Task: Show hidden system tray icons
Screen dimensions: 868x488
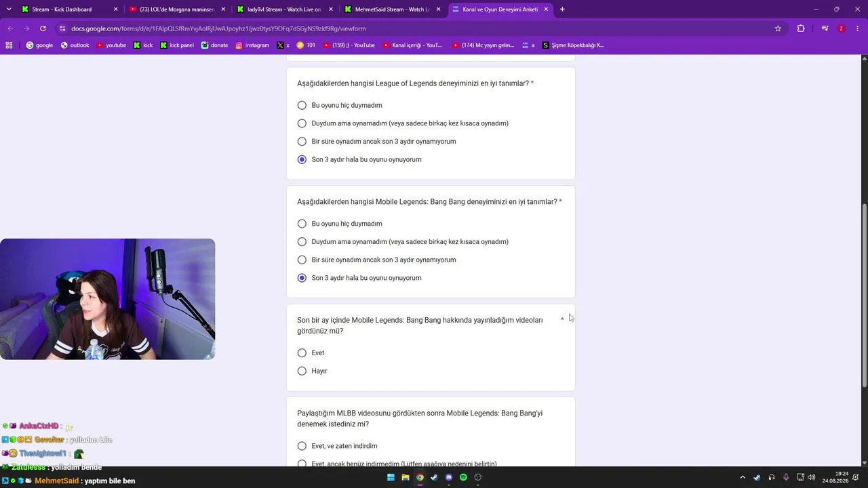Action: click(743, 477)
